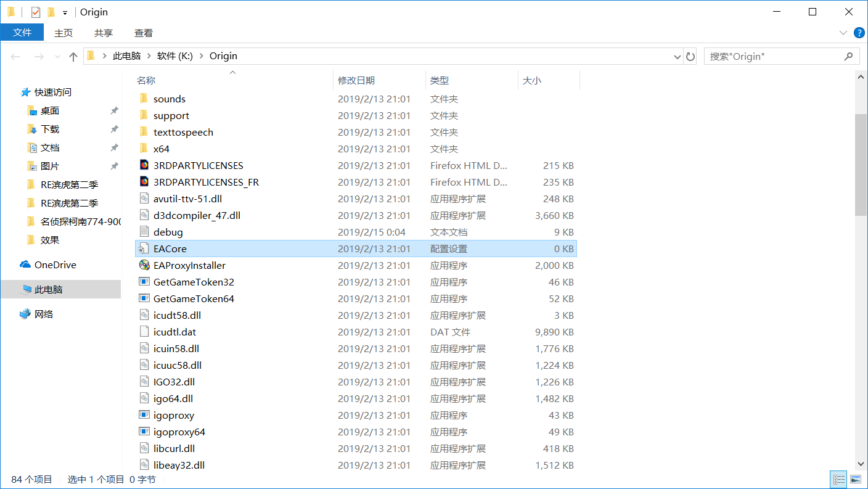
Task: Select avutil-ttv-51.dll file icon
Action: tap(144, 199)
